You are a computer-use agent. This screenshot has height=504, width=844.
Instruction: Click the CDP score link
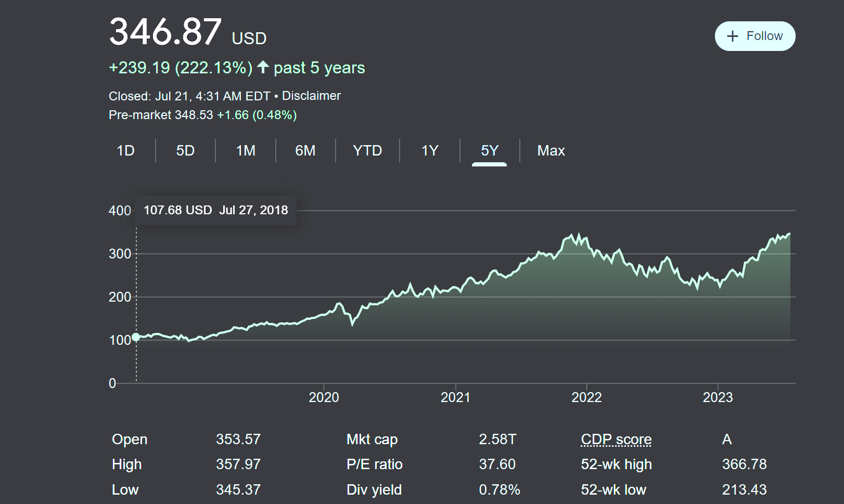tap(616, 440)
